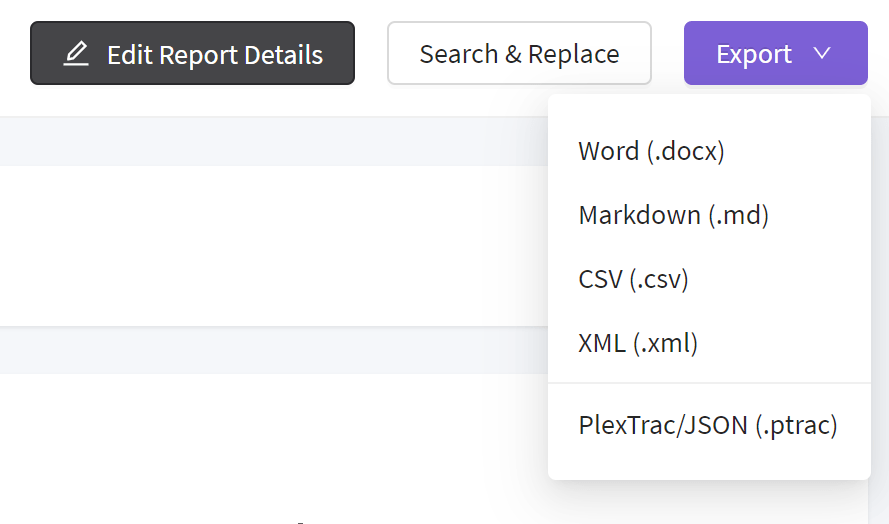Image resolution: width=889 pixels, height=524 pixels.
Task: Click the downward caret beside Export
Action: 823,53
